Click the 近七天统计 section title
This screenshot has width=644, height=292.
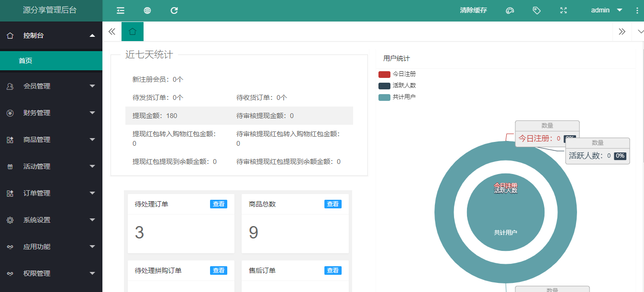tap(149, 54)
